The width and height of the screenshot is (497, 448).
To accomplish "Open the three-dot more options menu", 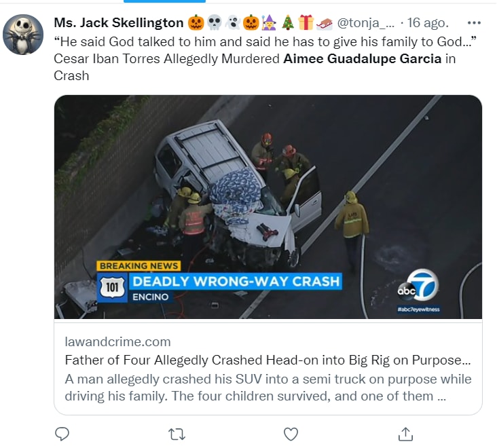I will [475, 22].
